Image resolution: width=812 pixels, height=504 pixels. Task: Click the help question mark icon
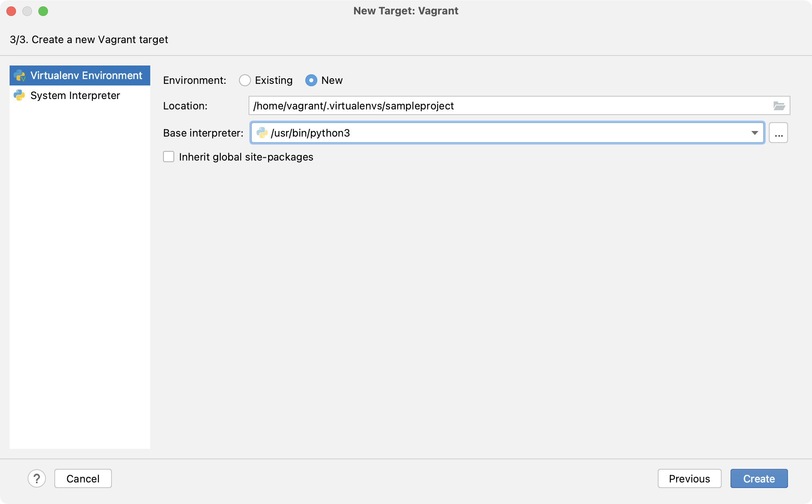point(37,479)
